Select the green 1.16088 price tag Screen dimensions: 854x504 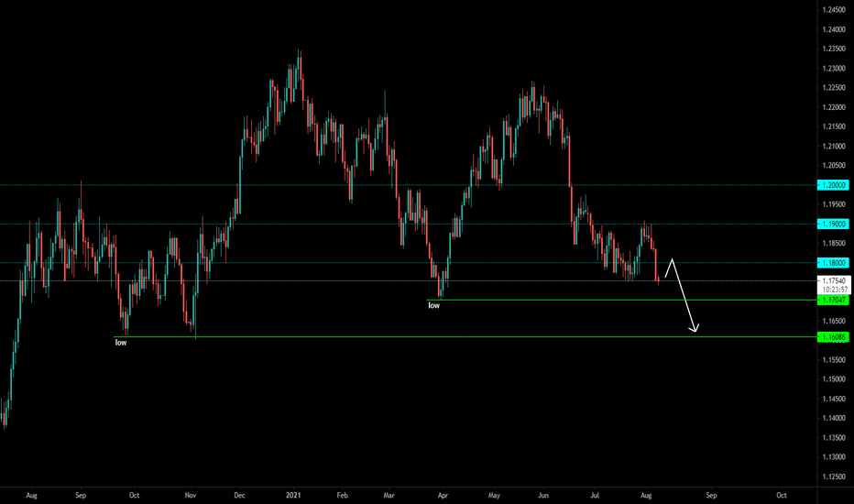(x=833, y=337)
